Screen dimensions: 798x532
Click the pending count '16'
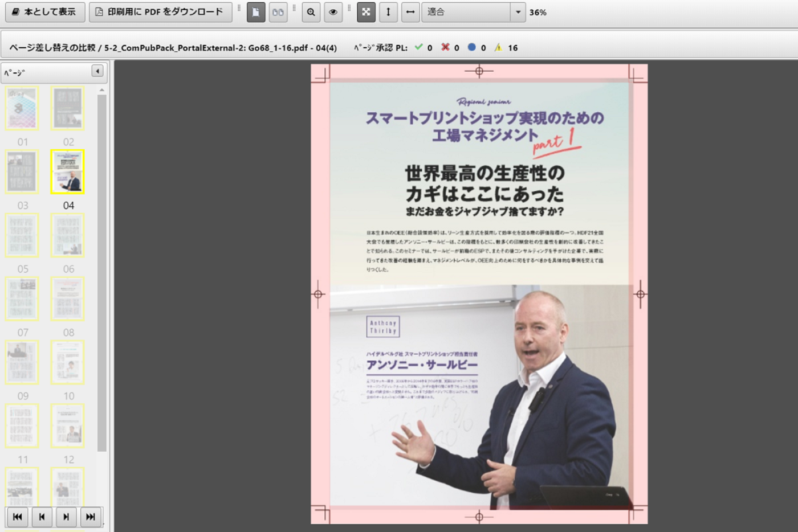pos(513,48)
